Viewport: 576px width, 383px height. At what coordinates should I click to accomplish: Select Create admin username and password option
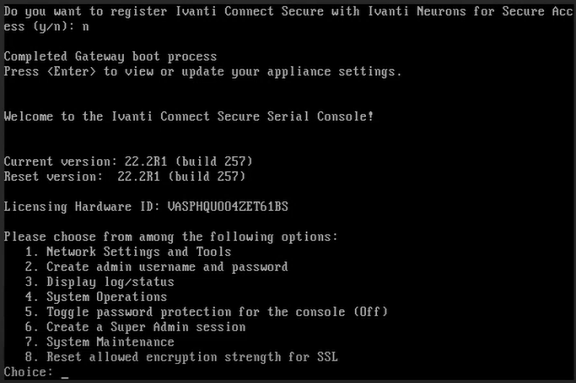point(156,267)
